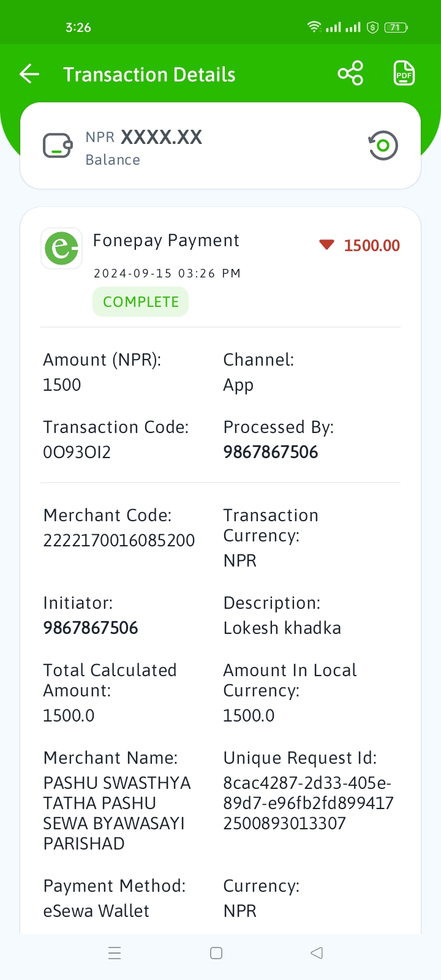Reveal balance with refresh eye icon
Screen dimensions: 441x980
383,146
